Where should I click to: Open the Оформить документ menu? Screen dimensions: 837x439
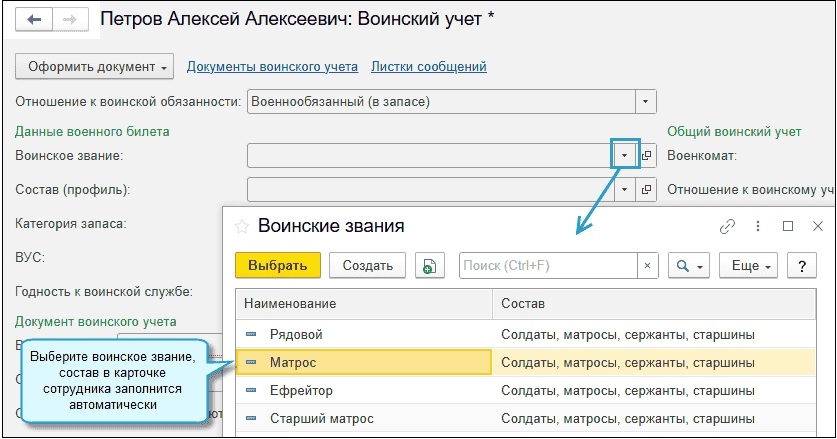95,67
